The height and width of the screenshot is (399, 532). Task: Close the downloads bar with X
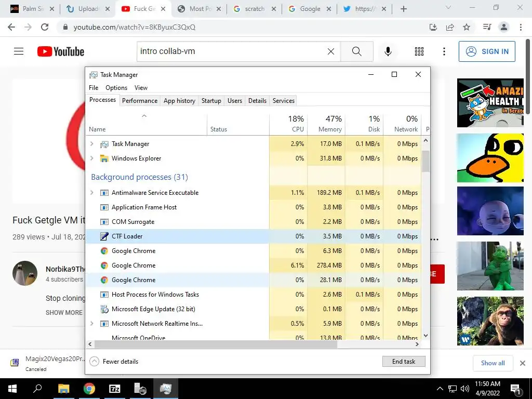coord(523,363)
